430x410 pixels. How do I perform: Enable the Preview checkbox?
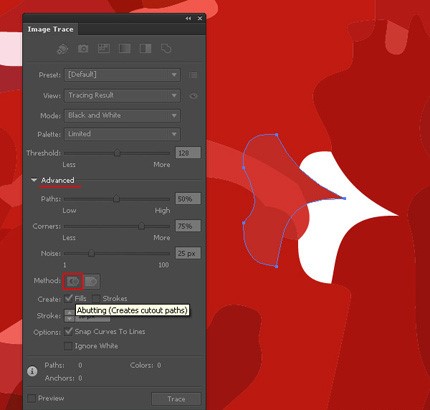click(32, 398)
